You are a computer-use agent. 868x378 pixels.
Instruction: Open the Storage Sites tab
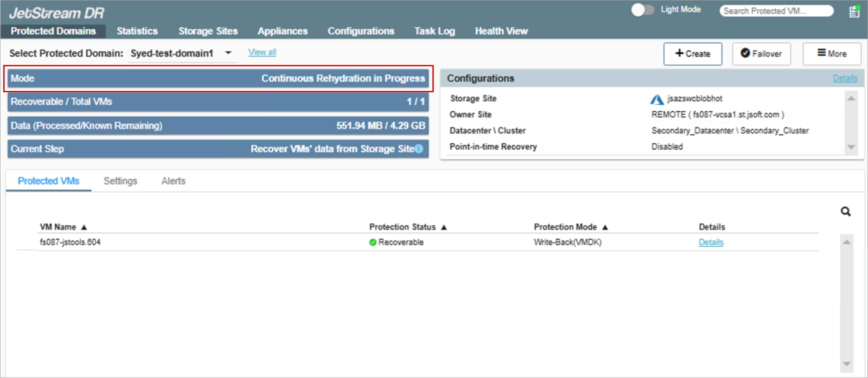click(x=208, y=31)
